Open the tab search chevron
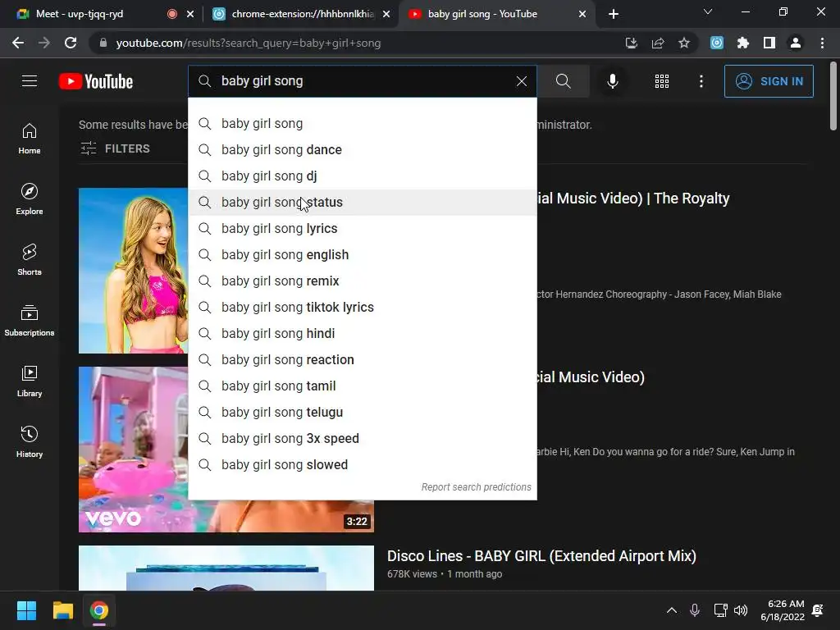This screenshot has width=840, height=630. 708,11
